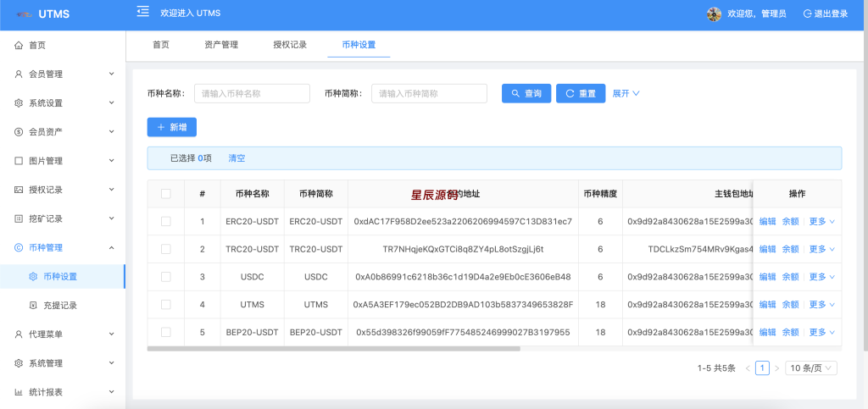Go to next page arrow
The width and height of the screenshot is (868, 409).
coord(776,368)
